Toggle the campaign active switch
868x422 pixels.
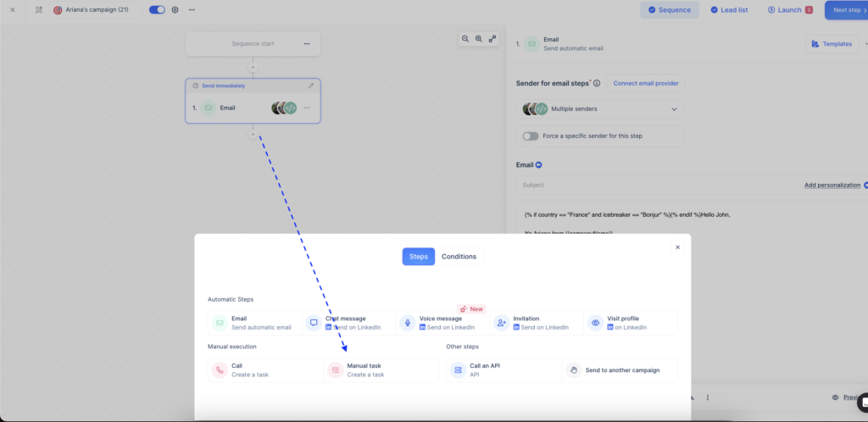point(157,10)
